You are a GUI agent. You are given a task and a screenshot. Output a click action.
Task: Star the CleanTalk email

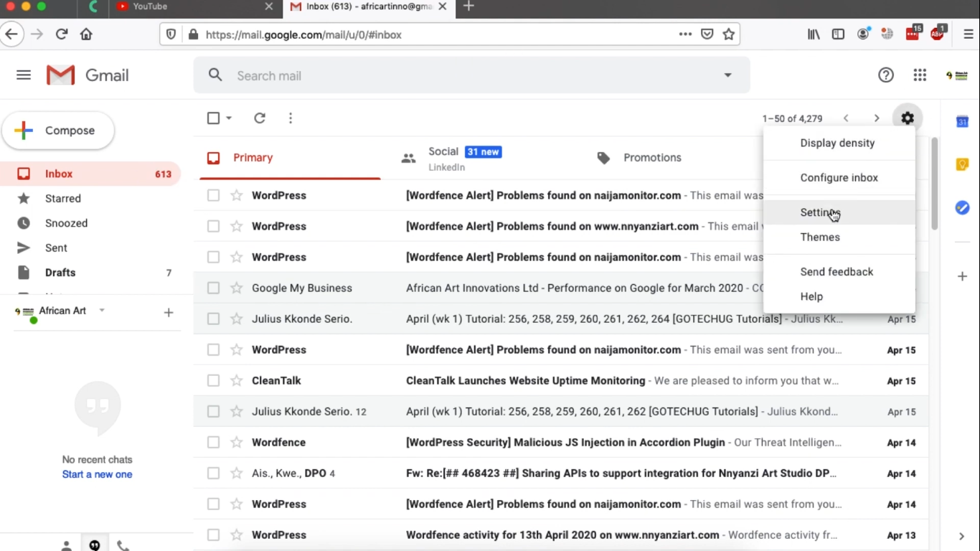(236, 380)
